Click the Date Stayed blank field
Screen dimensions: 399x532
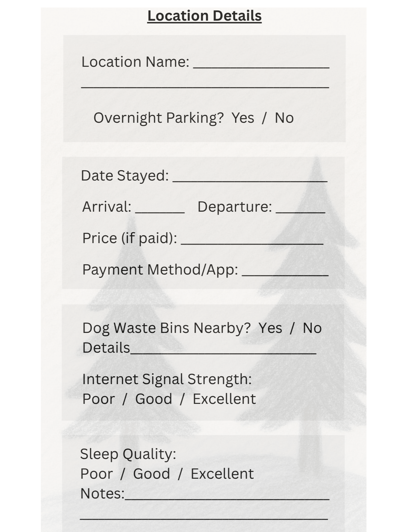pyautogui.click(x=250, y=177)
